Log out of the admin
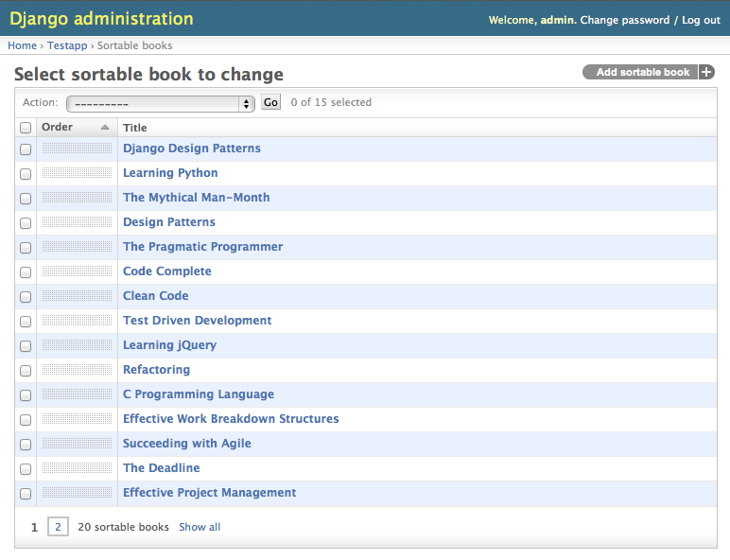The width and height of the screenshot is (730, 560). click(701, 20)
